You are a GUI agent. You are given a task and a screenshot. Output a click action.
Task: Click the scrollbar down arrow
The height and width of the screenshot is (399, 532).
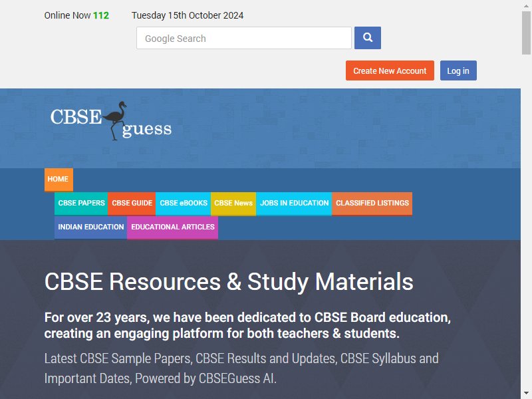(526, 394)
